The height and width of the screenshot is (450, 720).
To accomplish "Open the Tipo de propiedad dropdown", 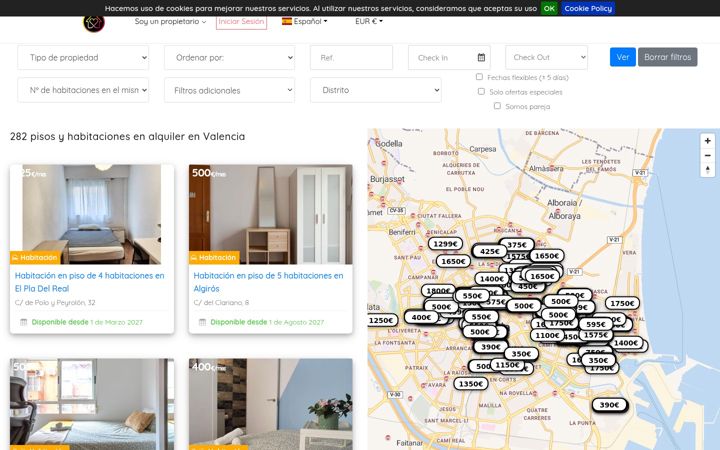I will pyautogui.click(x=83, y=57).
